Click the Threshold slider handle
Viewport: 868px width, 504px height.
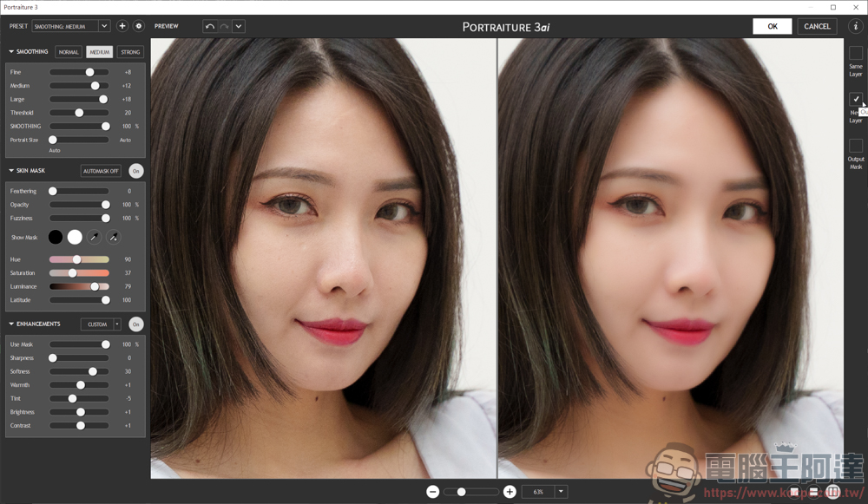pos(79,113)
